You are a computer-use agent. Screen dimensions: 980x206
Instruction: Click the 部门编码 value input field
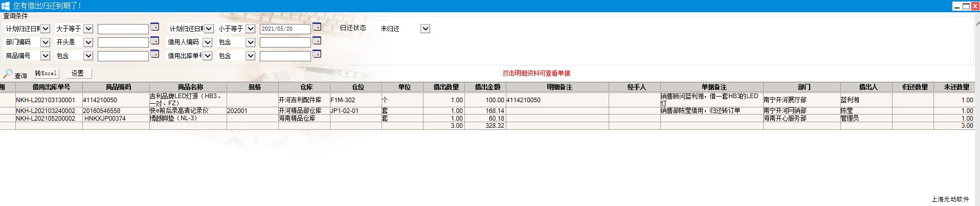coord(123,42)
